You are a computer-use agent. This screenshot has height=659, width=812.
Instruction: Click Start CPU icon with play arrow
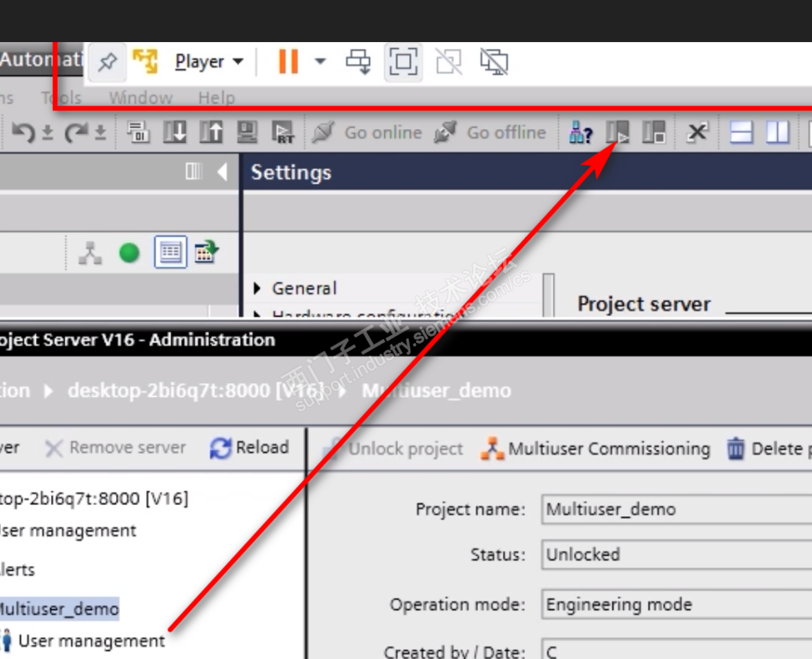click(617, 132)
